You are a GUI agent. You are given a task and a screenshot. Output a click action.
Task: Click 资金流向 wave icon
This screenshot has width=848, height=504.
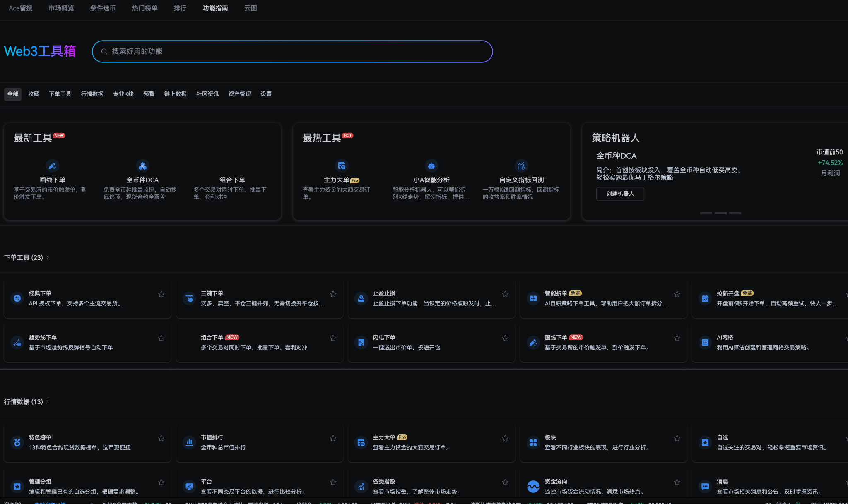[533, 487]
